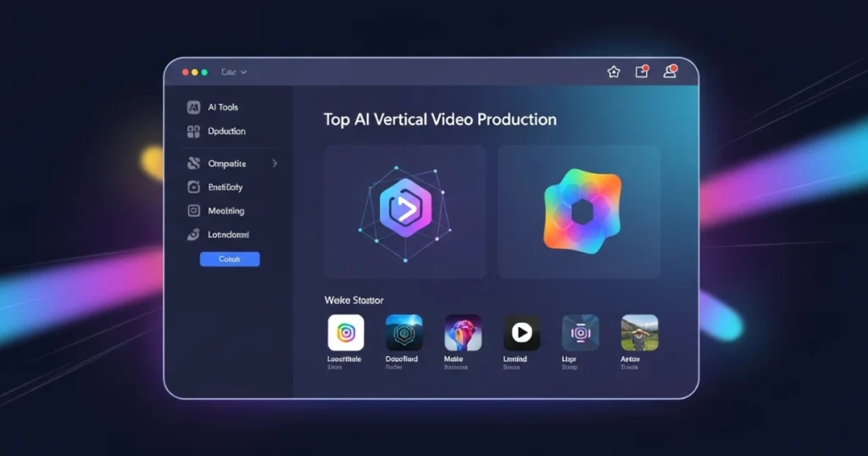868x456 pixels.
Task: Open the Lmtind play-button app icon
Action: click(x=521, y=332)
